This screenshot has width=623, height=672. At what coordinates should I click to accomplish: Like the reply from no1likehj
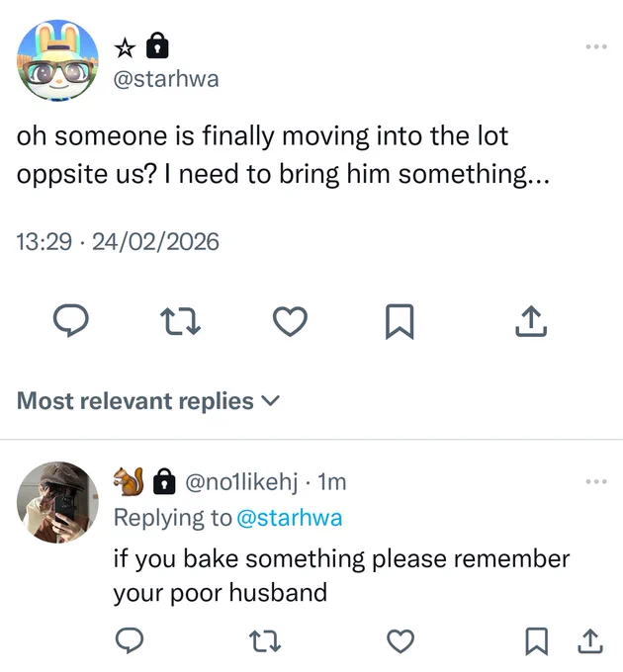(400, 640)
